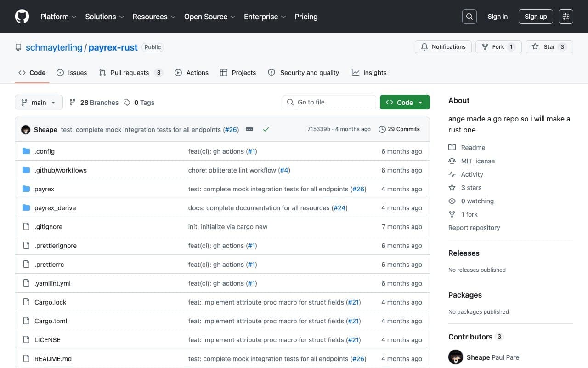Click Sheape avatar in commit header
This screenshot has width=588, height=368.
pos(26,130)
